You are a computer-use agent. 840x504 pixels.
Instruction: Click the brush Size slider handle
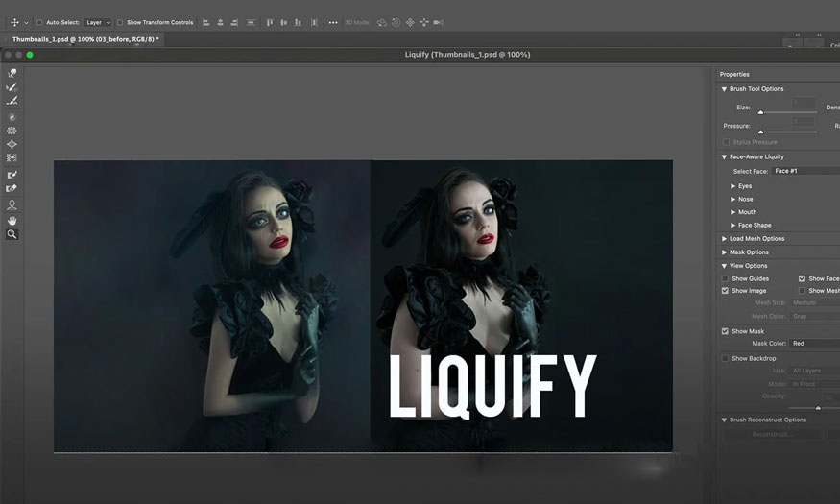pyautogui.click(x=760, y=112)
